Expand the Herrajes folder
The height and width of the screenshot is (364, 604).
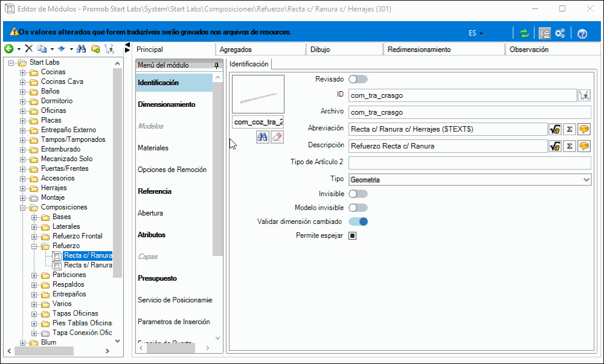pyautogui.click(x=23, y=188)
